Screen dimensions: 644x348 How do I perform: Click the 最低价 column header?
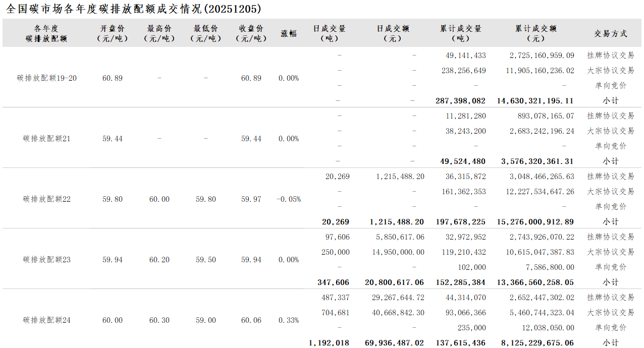[x=205, y=33]
